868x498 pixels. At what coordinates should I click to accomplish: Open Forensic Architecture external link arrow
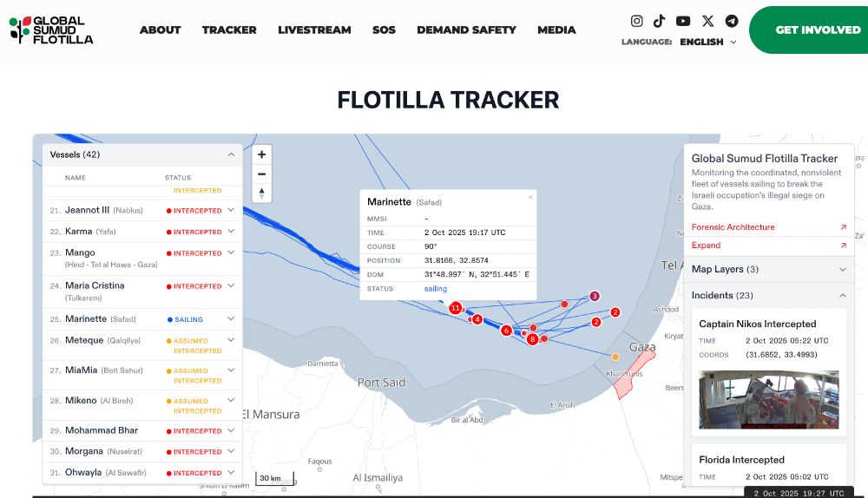tap(843, 226)
